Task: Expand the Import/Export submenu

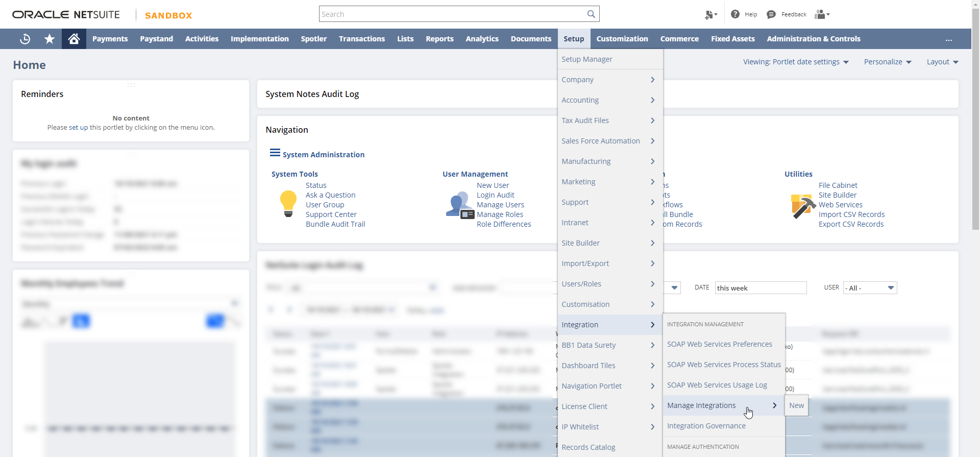Action: tap(610, 263)
